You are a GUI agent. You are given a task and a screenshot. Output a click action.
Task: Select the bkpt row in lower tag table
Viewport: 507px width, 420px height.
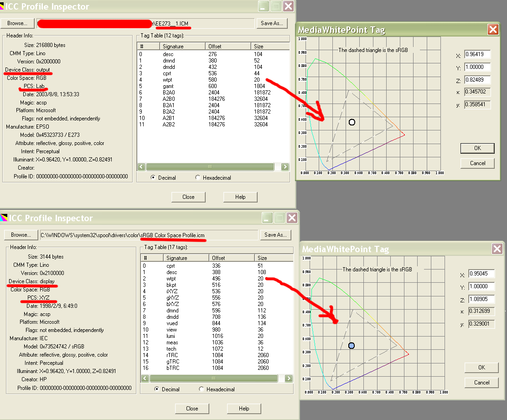pos(217,285)
